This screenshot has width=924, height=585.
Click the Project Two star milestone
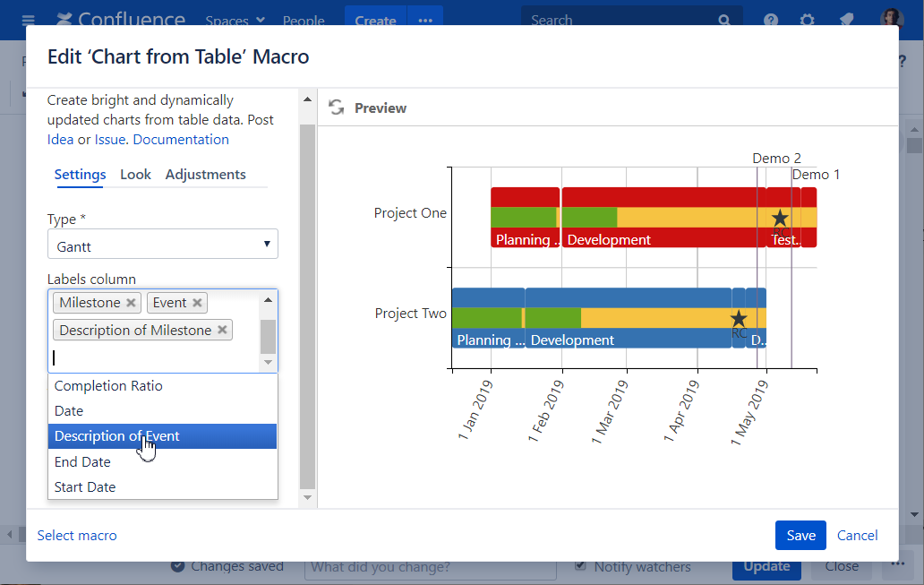coord(739,319)
